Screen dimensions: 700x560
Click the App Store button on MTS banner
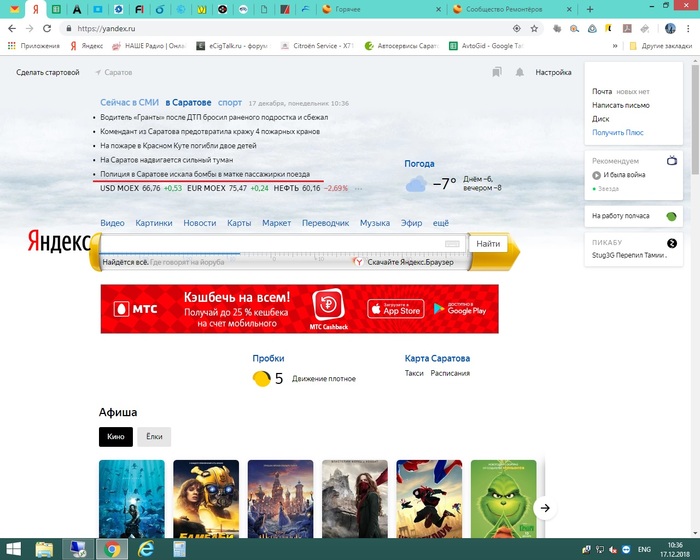pos(396,309)
